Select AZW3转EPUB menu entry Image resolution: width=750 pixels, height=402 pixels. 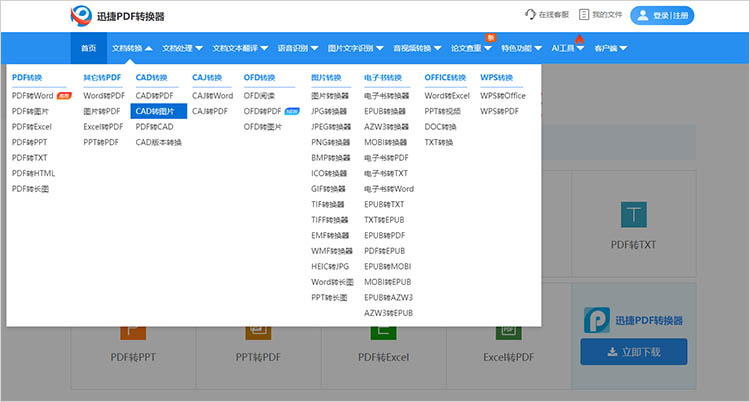[388, 313]
